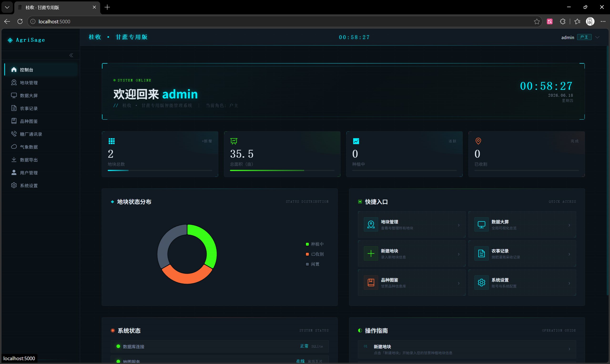Click the green plus icon for 新建地块
610x364 pixels.
[371, 253]
